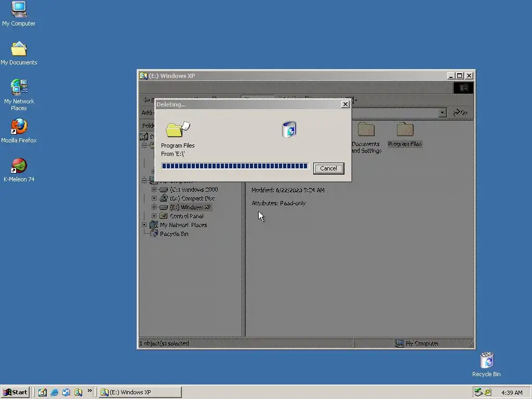Click the 'Modified: 6/22/2023' details text
The height and width of the screenshot is (399, 532).
(x=288, y=190)
